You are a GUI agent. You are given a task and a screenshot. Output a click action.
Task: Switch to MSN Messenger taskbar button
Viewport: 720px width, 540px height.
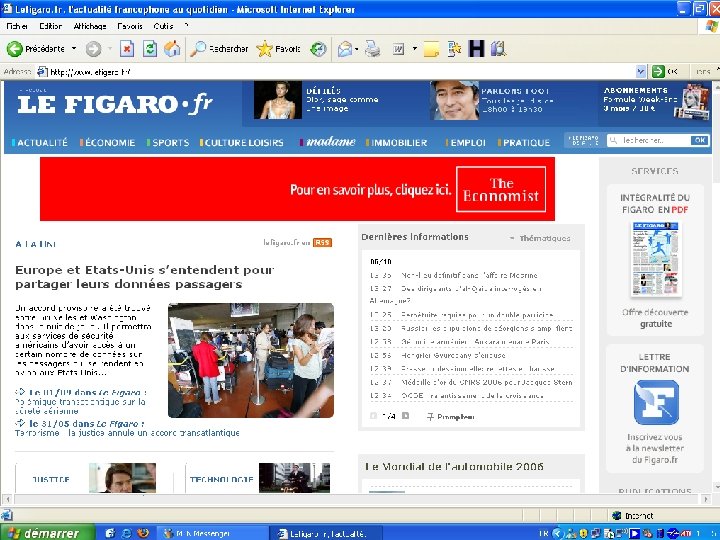tap(211, 533)
